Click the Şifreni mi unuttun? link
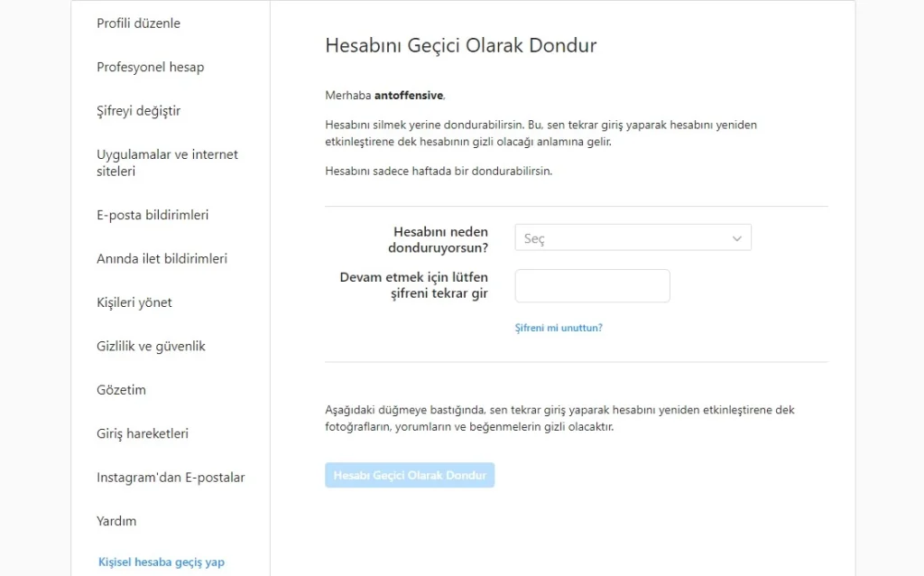 point(558,328)
